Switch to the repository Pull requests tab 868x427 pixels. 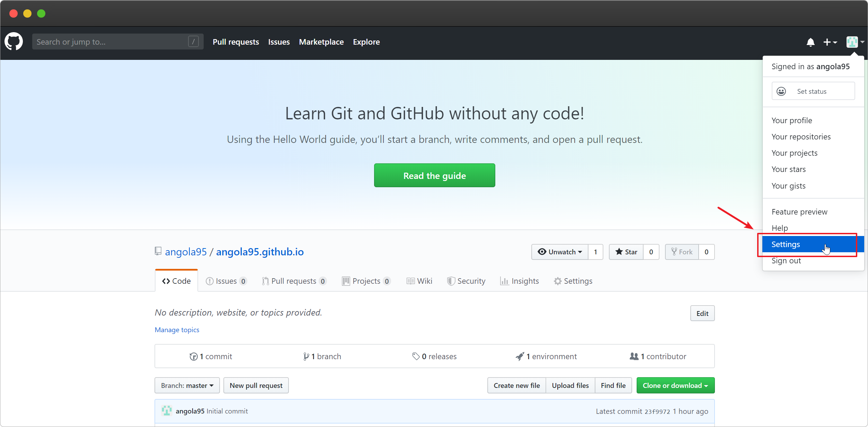(294, 281)
